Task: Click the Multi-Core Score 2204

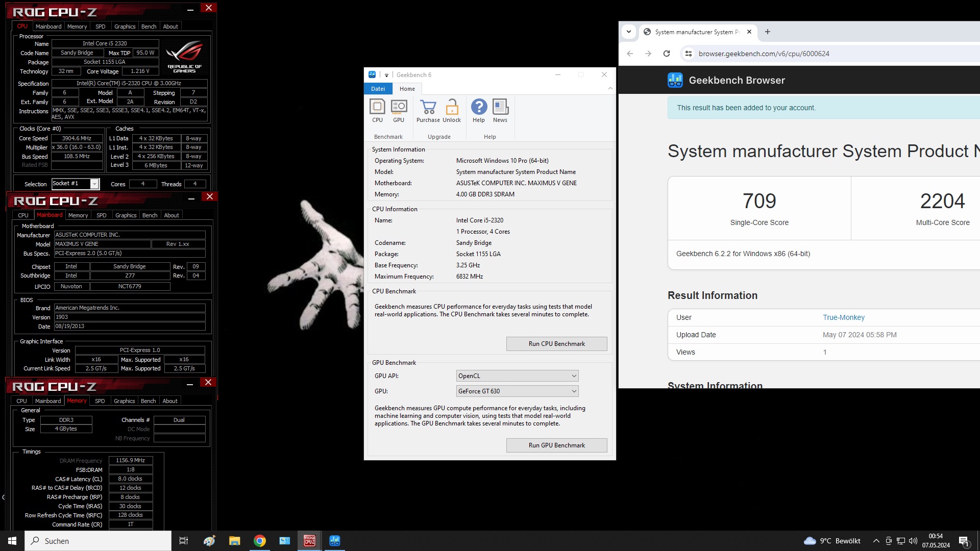Action: pyautogui.click(x=942, y=201)
